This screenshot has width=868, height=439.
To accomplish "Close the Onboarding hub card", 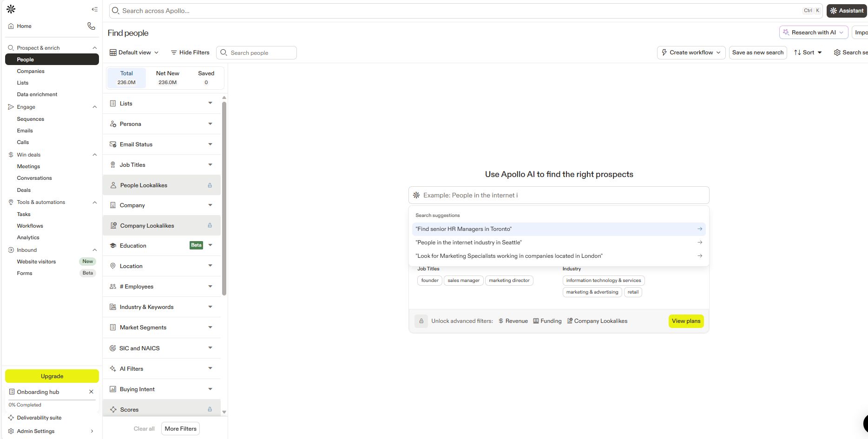I will (91, 392).
